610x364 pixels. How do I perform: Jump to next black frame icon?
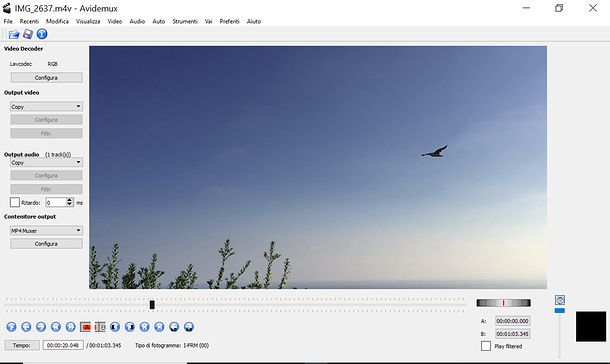tap(130, 327)
